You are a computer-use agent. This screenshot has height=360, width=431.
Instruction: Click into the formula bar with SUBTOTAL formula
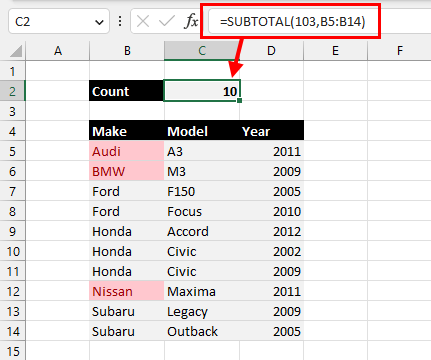[x=319, y=22]
